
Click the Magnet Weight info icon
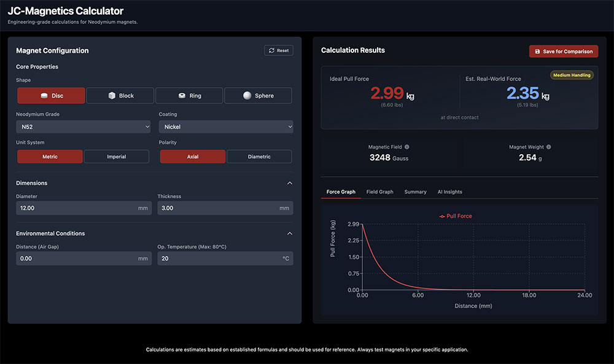click(x=548, y=147)
